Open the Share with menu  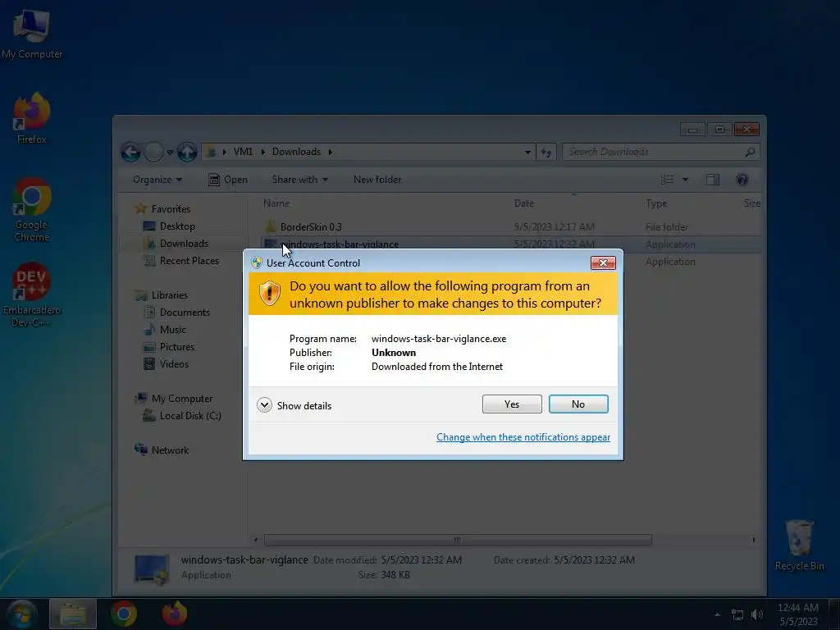(x=300, y=180)
